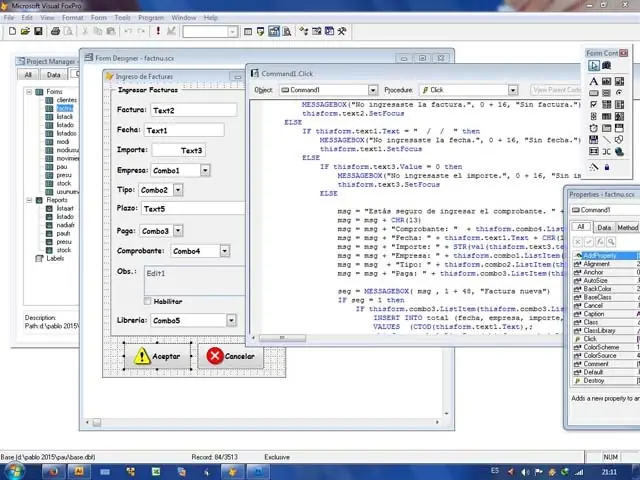This screenshot has width=640, height=480.
Task: Open the Librería Combo5 dropdown
Action: 231,320
